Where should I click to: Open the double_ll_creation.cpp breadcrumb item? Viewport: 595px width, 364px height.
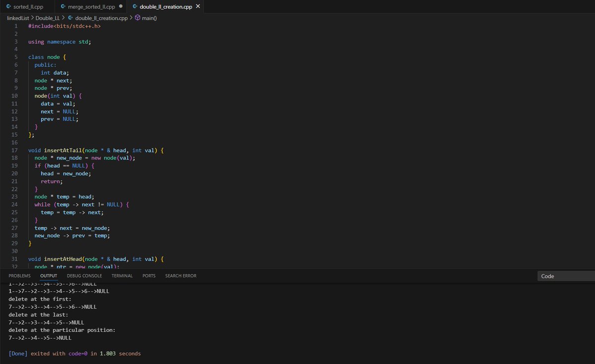coord(101,18)
